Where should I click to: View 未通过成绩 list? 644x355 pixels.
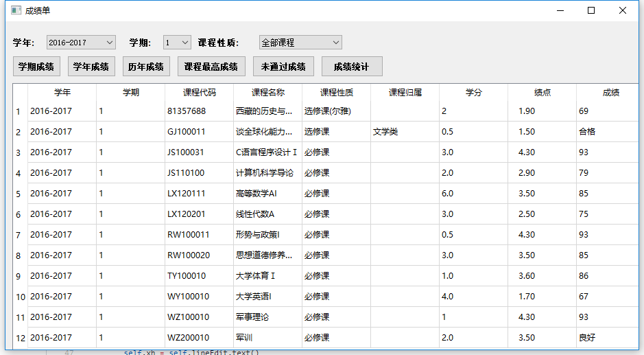point(283,67)
